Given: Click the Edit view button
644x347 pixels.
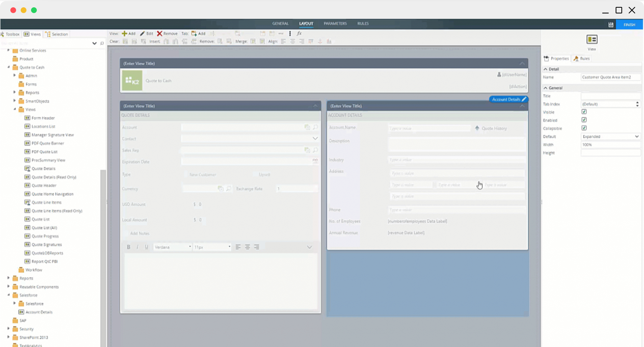Looking at the screenshot, I should [x=146, y=33].
